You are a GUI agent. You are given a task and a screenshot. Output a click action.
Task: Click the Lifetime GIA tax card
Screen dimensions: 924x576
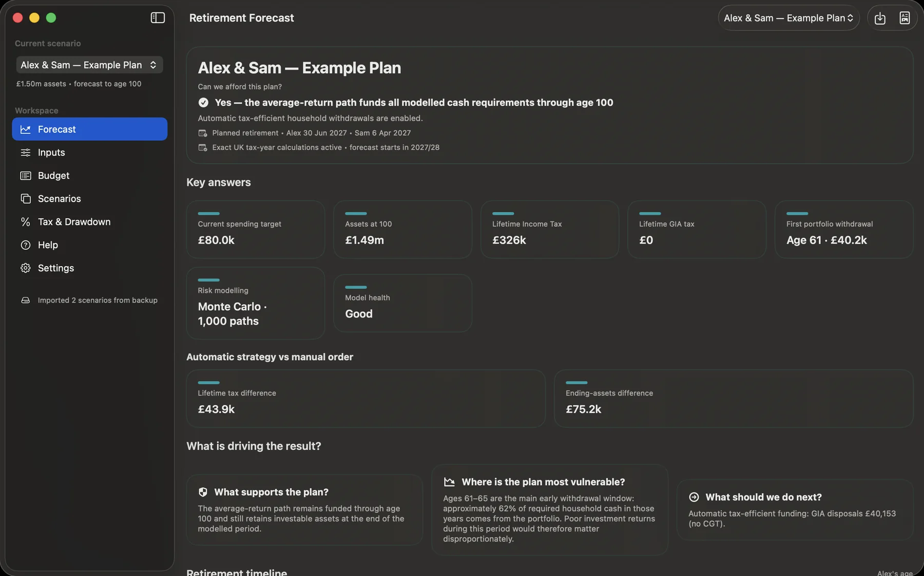[x=697, y=229]
